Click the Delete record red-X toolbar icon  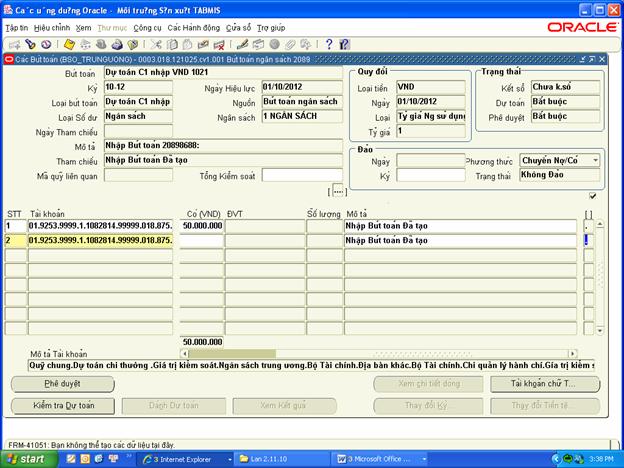pyautogui.click(x=219, y=45)
